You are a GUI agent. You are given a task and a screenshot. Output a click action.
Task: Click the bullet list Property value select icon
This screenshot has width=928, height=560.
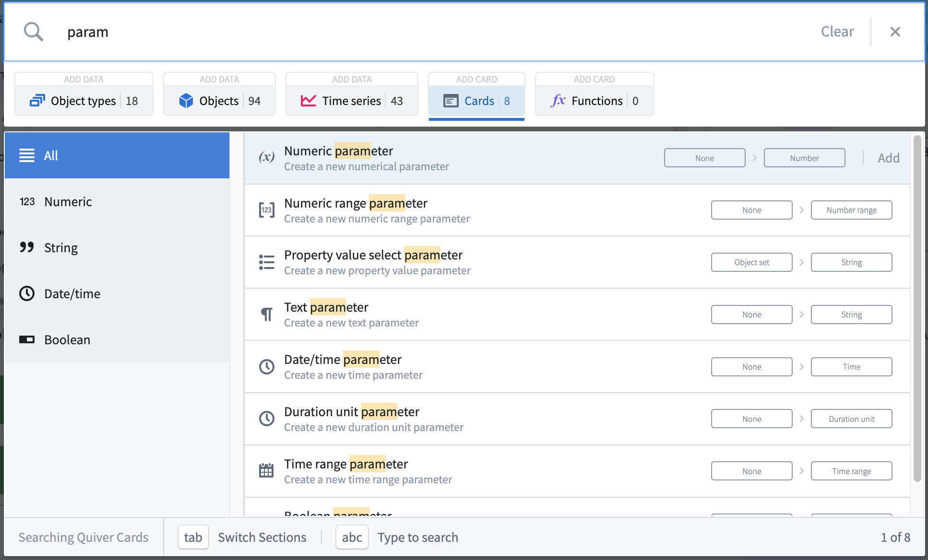coord(267,262)
